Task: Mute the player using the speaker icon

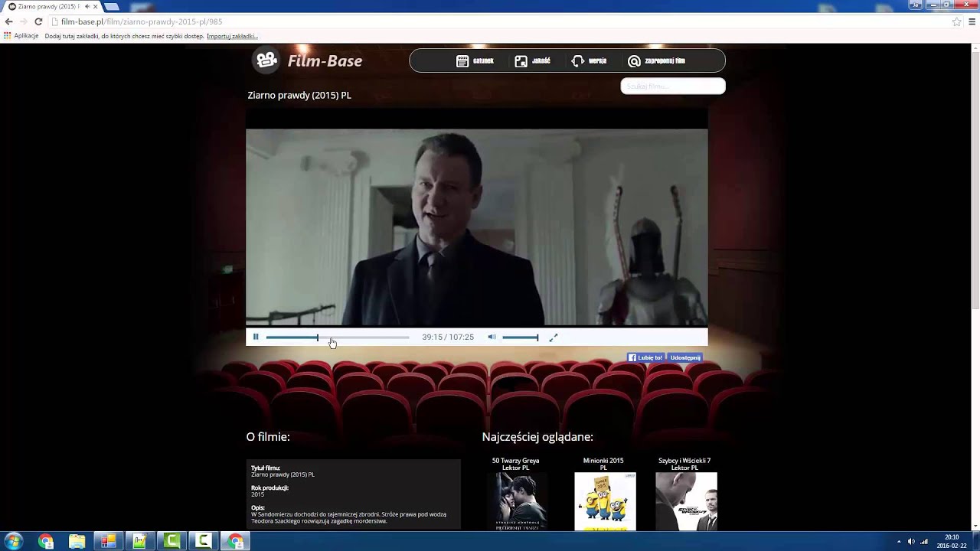Action: click(x=492, y=337)
